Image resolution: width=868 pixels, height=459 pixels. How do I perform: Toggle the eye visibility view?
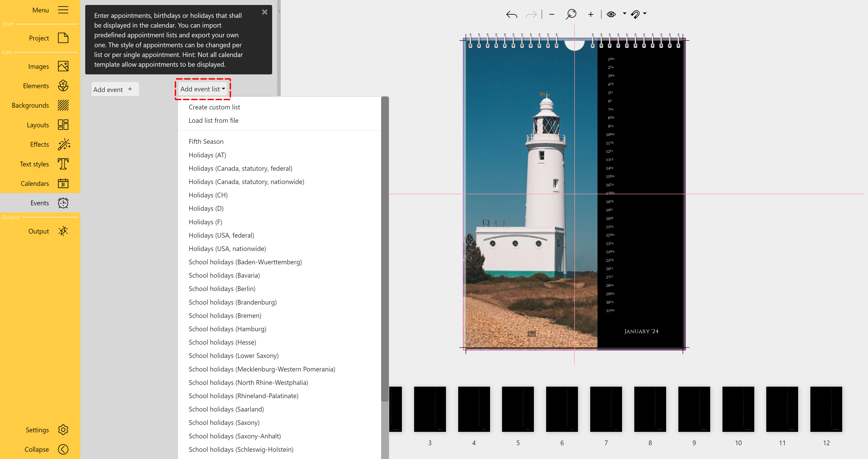611,14
